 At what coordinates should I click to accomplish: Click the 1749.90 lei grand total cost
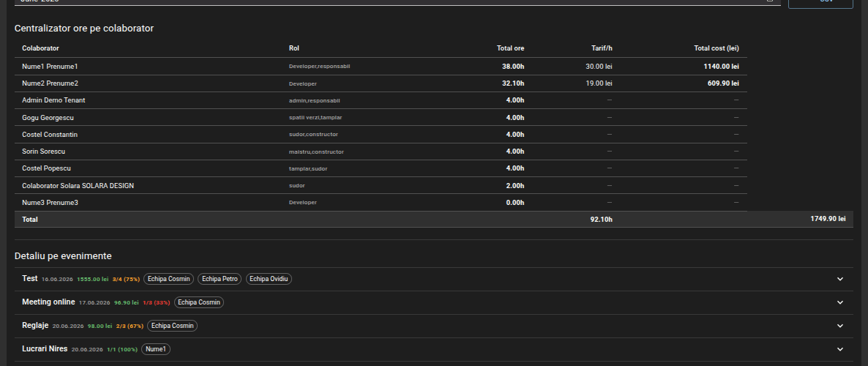[x=828, y=219]
